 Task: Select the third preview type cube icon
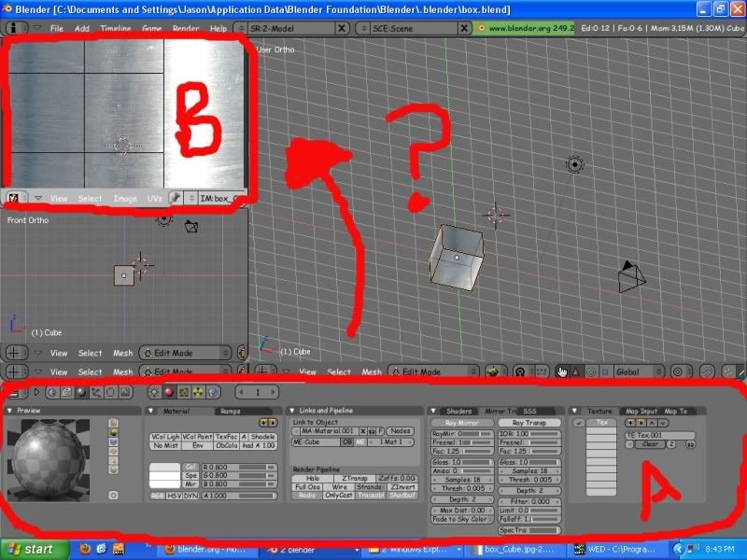coord(113,441)
